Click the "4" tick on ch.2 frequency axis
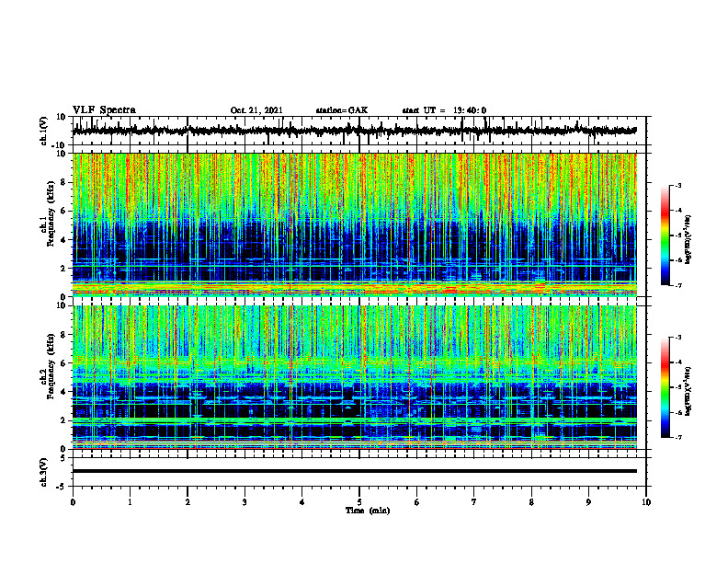This screenshot has height=563, width=728. pos(63,392)
